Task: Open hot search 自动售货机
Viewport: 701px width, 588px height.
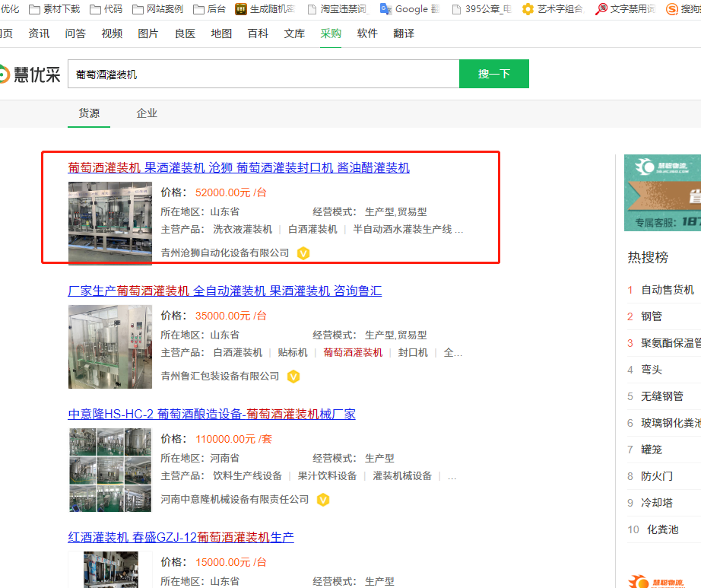Action: pos(668,290)
